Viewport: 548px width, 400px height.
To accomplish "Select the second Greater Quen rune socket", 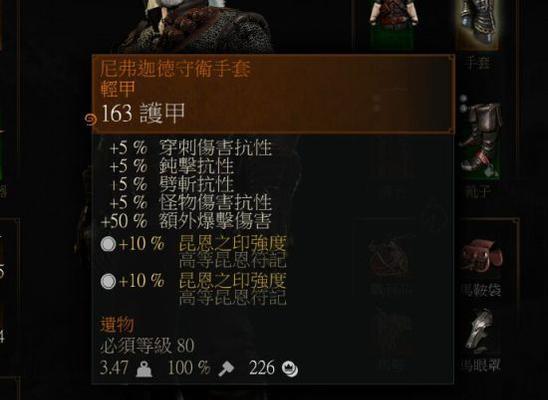I will pos(108,281).
